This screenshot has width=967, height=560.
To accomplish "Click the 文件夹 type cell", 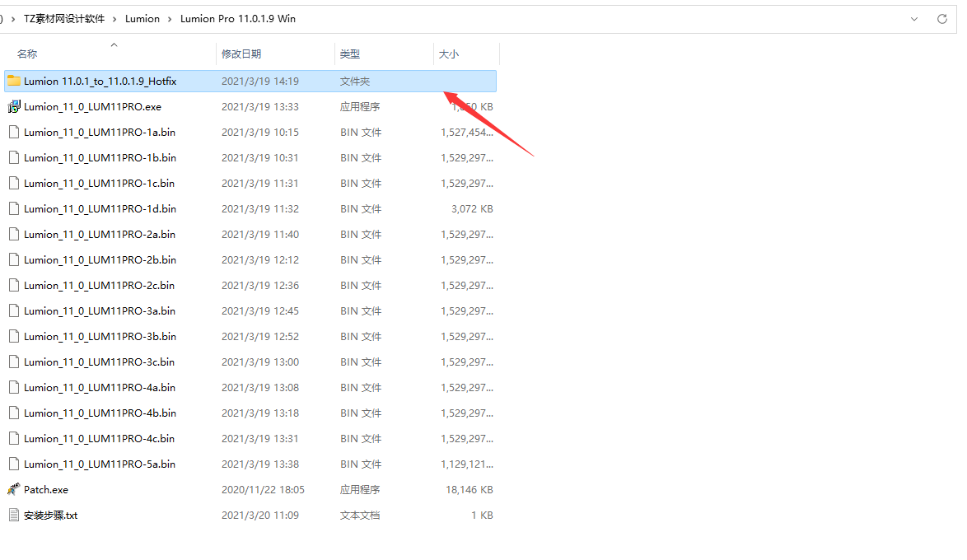I will 355,82.
